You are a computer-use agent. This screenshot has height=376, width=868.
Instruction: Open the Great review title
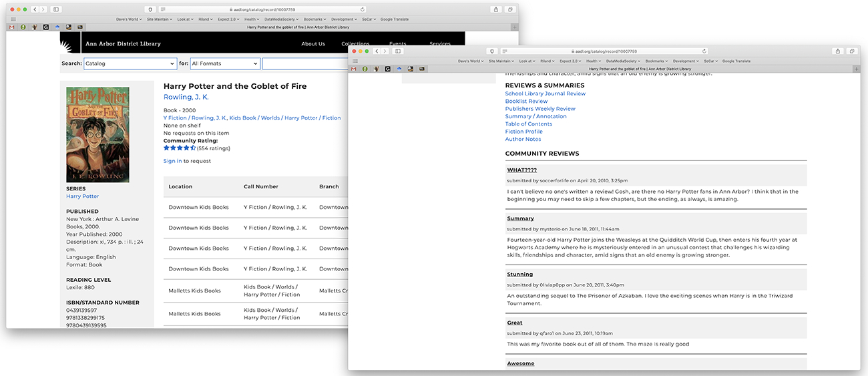[514, 323]
